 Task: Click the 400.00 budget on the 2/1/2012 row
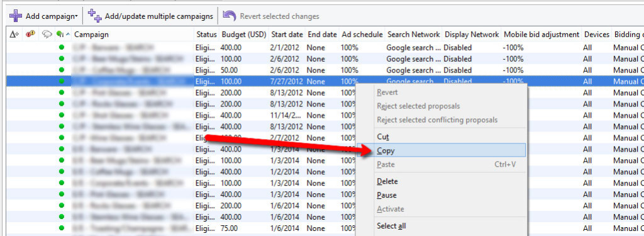click(x=231, y=48)
